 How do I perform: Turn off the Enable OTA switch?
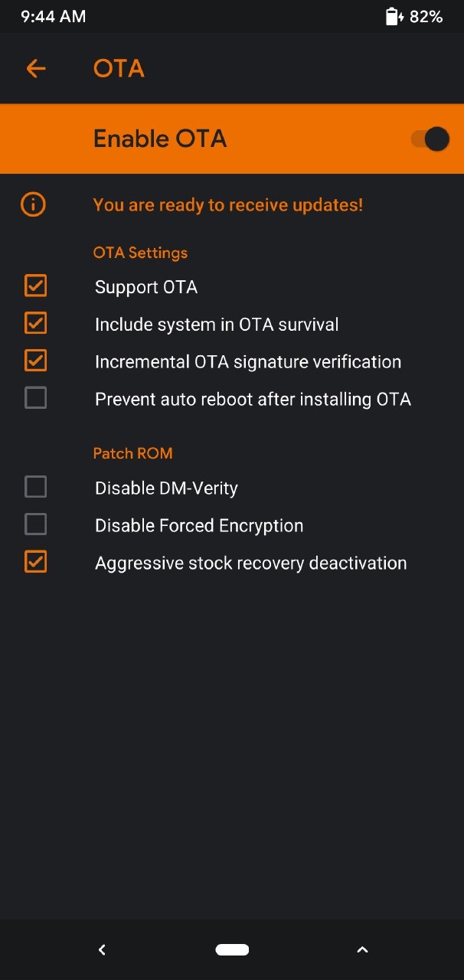pos(430,139)
